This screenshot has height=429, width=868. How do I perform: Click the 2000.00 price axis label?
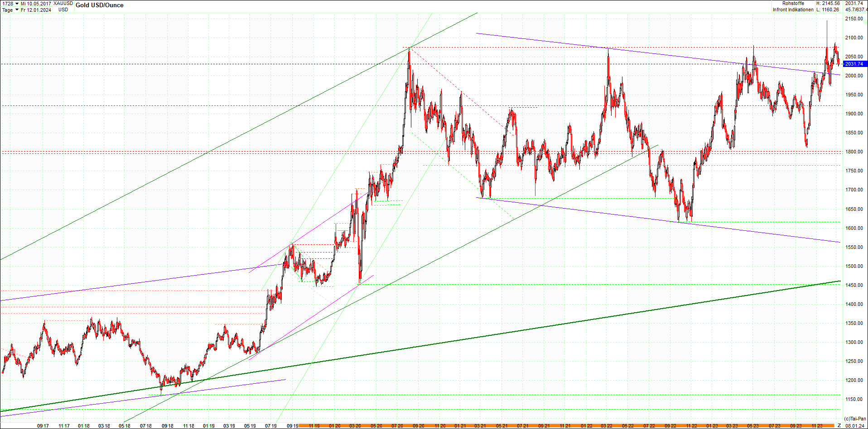854,76
